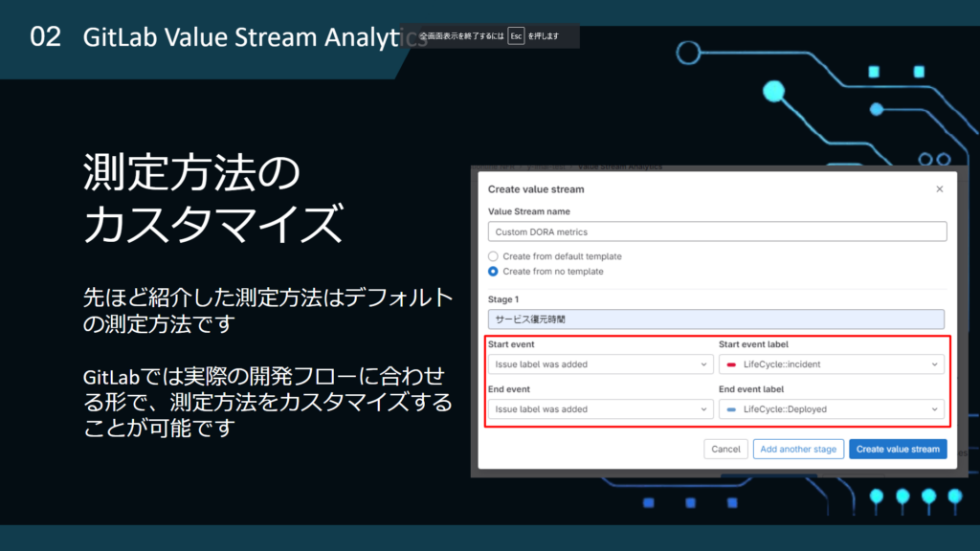Select Create from no template radio button
The width and height of the screenshot is (980, 551).
coord(493,271)
